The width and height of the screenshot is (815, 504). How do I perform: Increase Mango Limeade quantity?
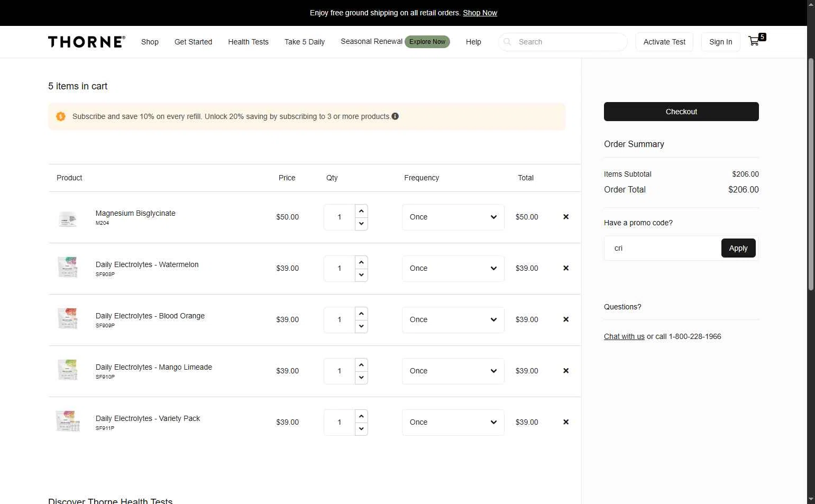pos(361,365)
